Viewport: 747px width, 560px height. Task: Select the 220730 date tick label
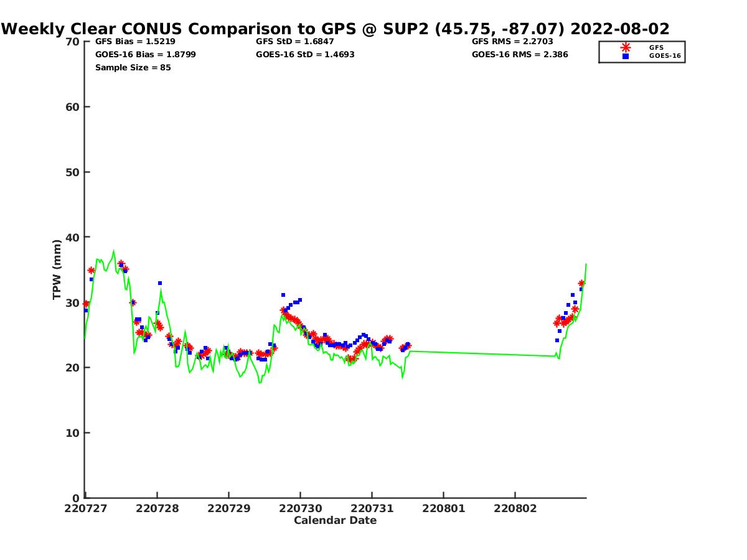pos(300,508)
